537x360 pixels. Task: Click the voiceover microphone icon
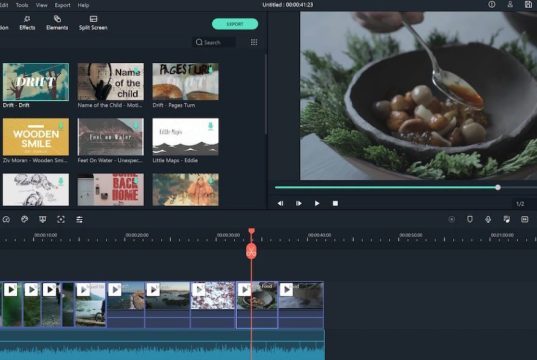pos(488,220)
